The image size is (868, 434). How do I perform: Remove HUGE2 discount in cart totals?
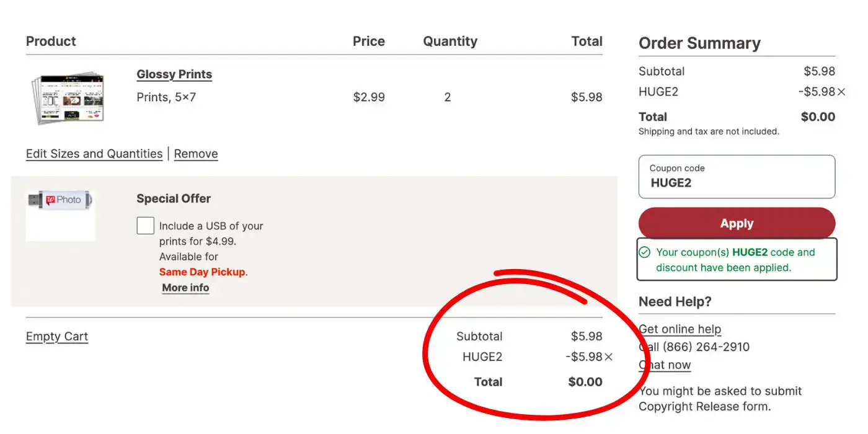pos(608,357)
